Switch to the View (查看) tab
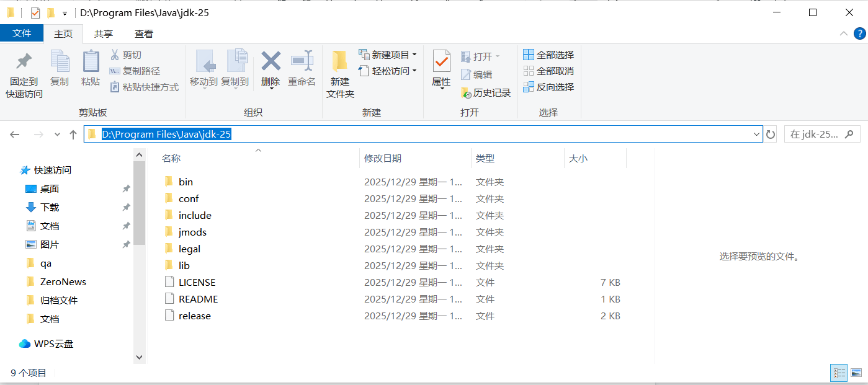This screenshot has width=868, height=385. [x=144, y=33]
